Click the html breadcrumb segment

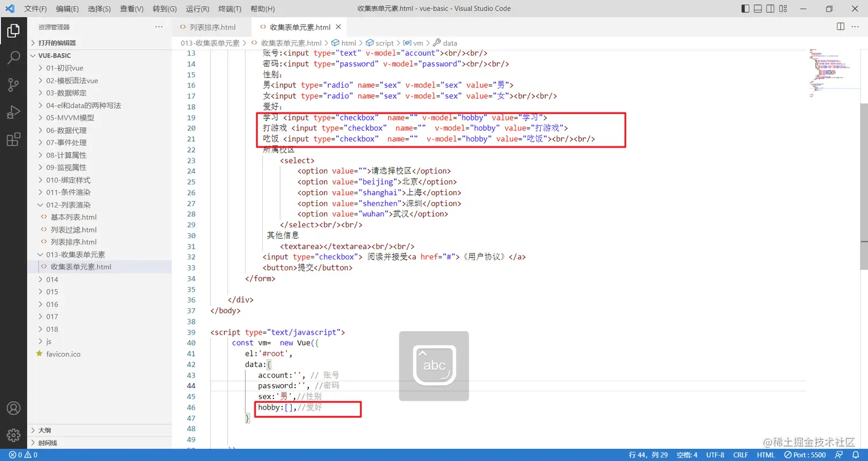tap(344, 43)
